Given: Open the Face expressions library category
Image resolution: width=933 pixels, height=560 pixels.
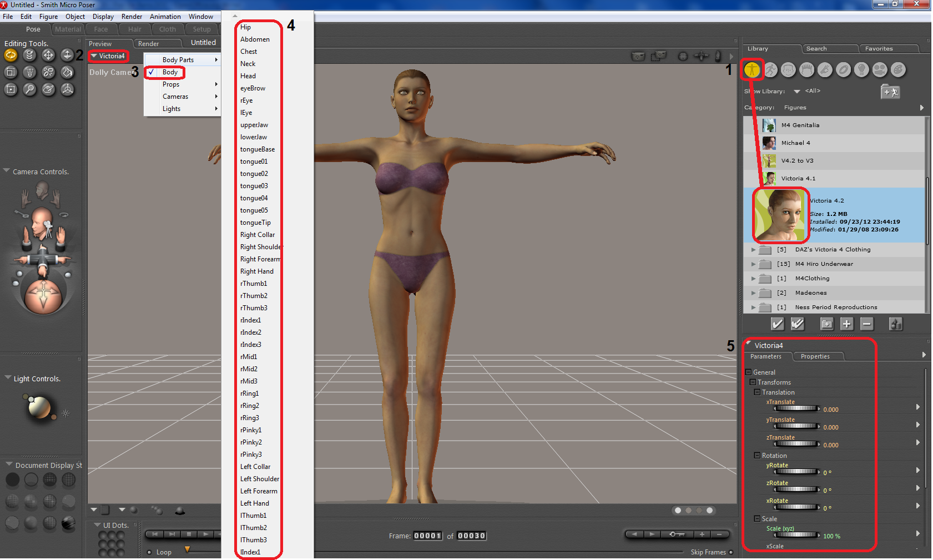Looking at the screenshot, I should coord(788,70).
